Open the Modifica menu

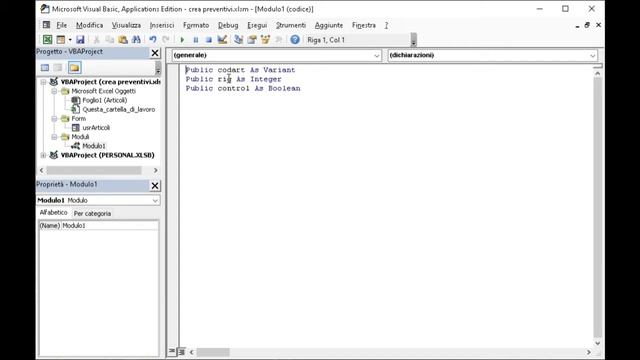[89, 25]
